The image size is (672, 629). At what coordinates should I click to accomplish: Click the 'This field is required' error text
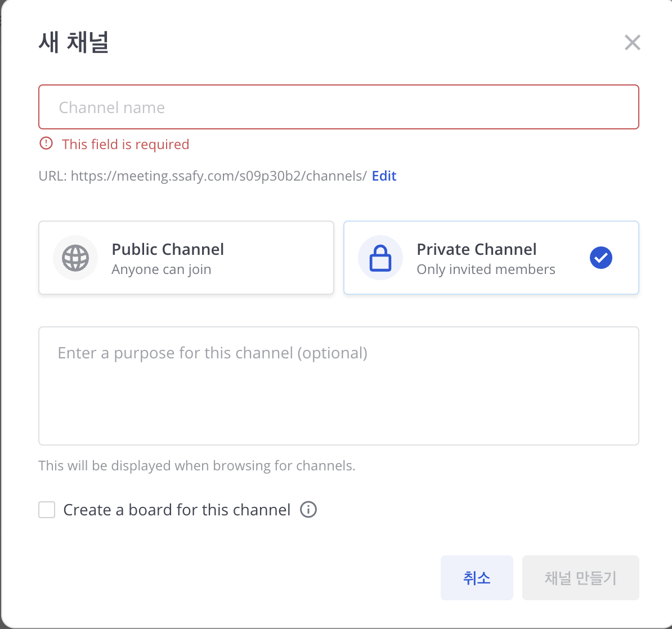pyautogui.click(x=126, y=144)
